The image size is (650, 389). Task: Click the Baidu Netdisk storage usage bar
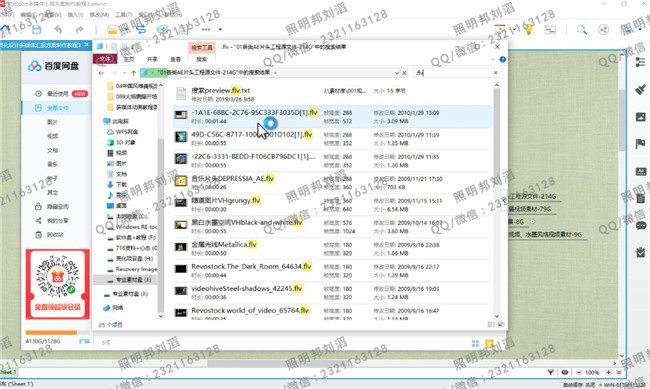tap(57, 333)
